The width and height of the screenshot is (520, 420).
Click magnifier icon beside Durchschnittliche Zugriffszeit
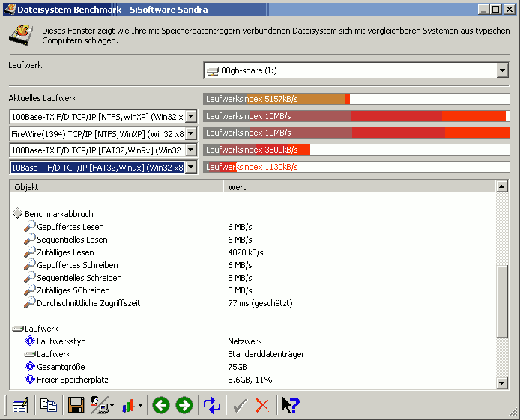coord(29,302)
